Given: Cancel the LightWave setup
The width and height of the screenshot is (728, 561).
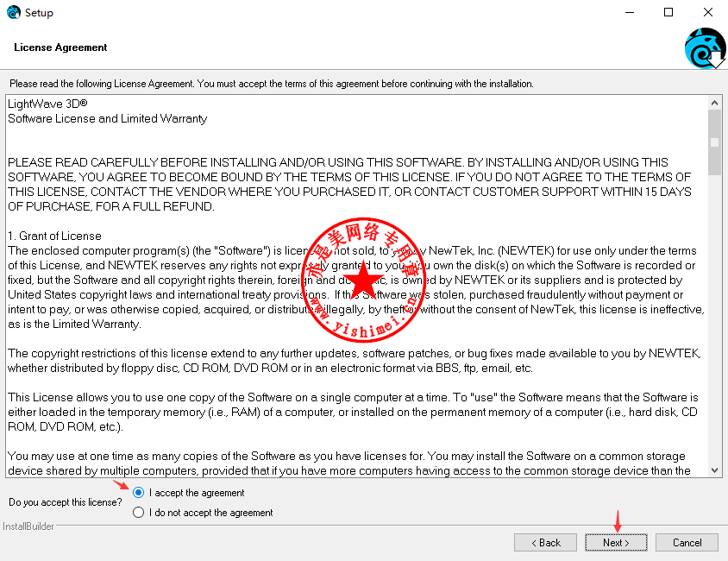Looking at the screenshot, I should pos(687,542).
